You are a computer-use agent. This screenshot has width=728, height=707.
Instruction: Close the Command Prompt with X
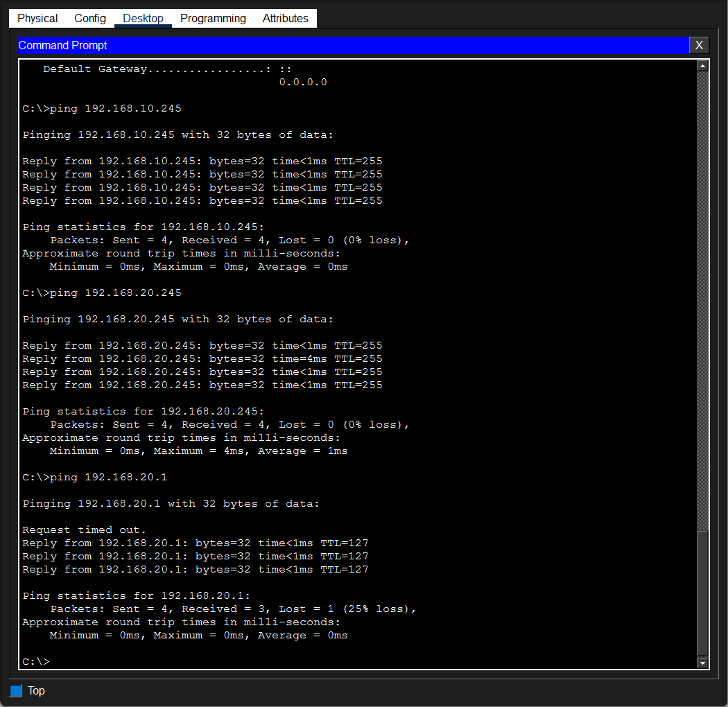point(699,45)
